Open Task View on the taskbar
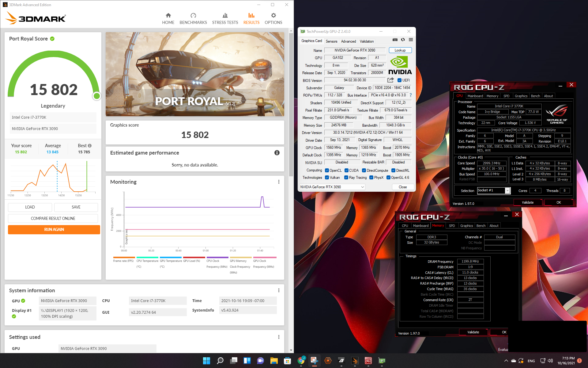 [x=234, y=361]
